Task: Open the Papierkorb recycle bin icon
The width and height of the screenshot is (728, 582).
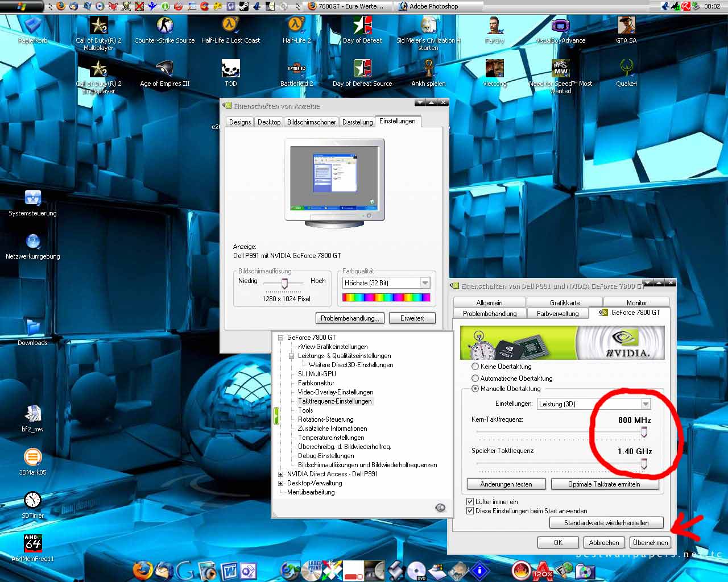Action: click(32, 26)
